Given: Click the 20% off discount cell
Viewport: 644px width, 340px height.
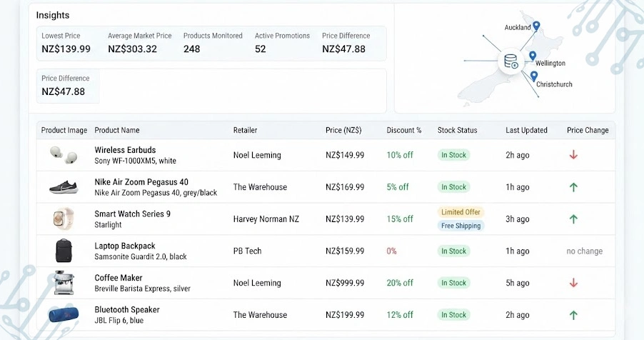Looking at the screenshot, I should [x=400, y=283].
